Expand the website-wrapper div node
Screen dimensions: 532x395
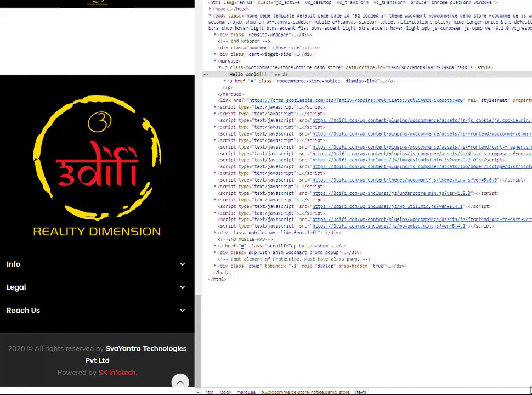pos(215,35)
